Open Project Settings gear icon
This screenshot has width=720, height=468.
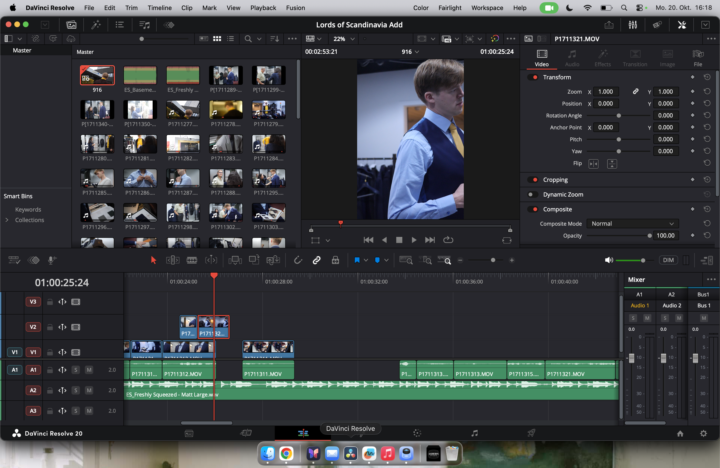pos(703,434)
